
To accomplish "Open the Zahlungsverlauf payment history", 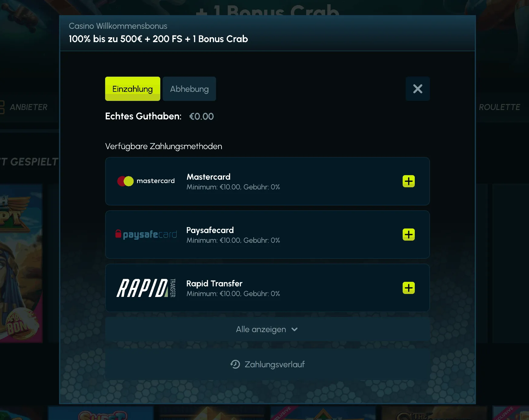I will pos(274,364).
